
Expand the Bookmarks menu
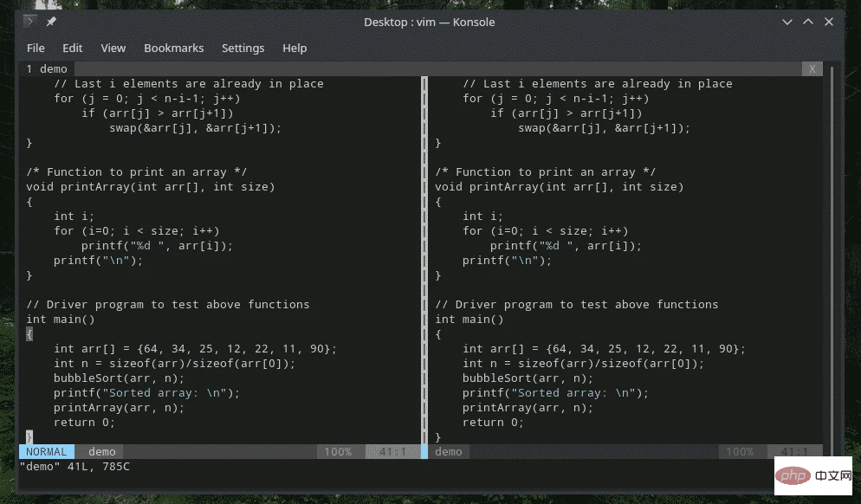[x=173, y=48]
